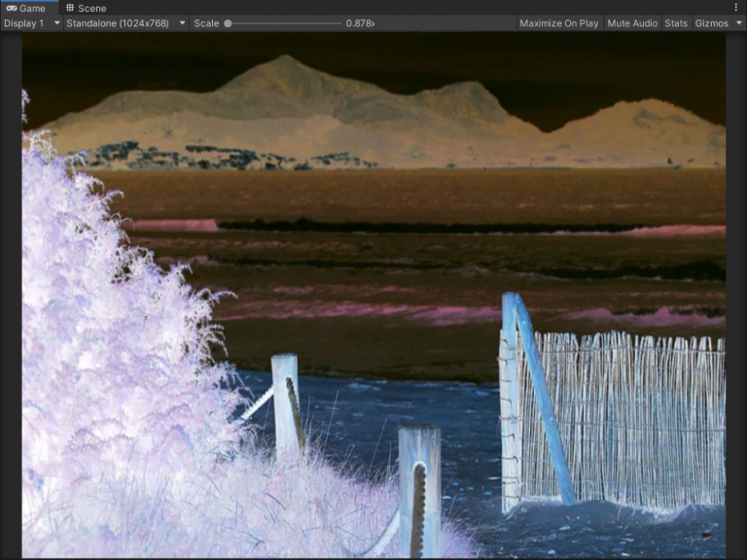Click the 0.878x scale value
Viewport: 747px width, 560px height.
(360, 23)
